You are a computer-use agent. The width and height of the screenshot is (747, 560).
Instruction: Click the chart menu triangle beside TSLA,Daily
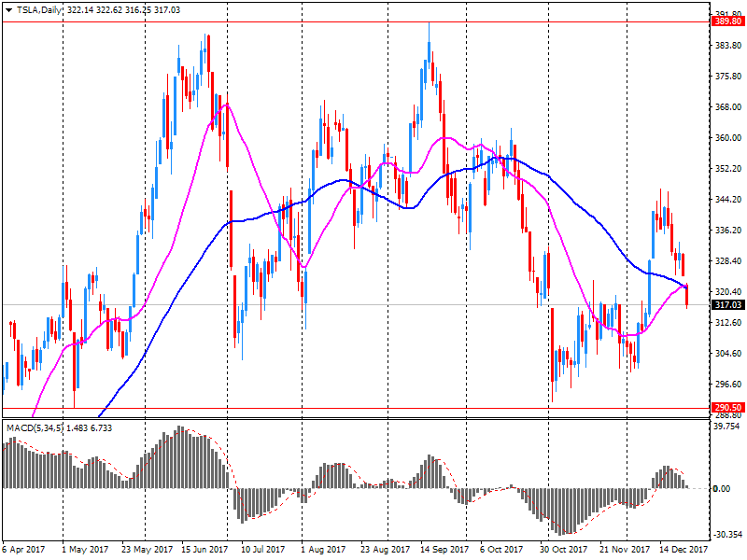point(8,8)
